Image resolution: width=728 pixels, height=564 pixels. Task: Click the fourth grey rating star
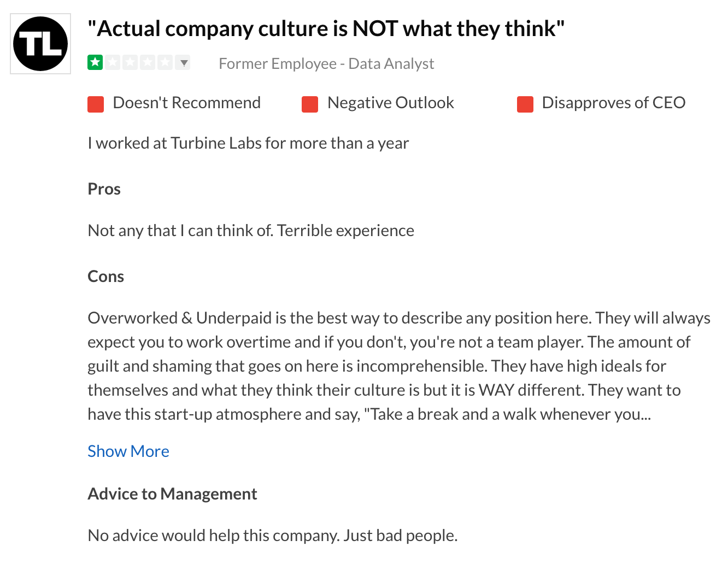click(148, 62)
